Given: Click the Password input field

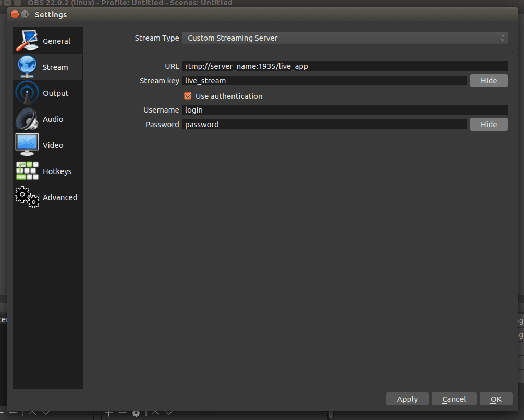Looking at the screenshot, I should [324, 125].
